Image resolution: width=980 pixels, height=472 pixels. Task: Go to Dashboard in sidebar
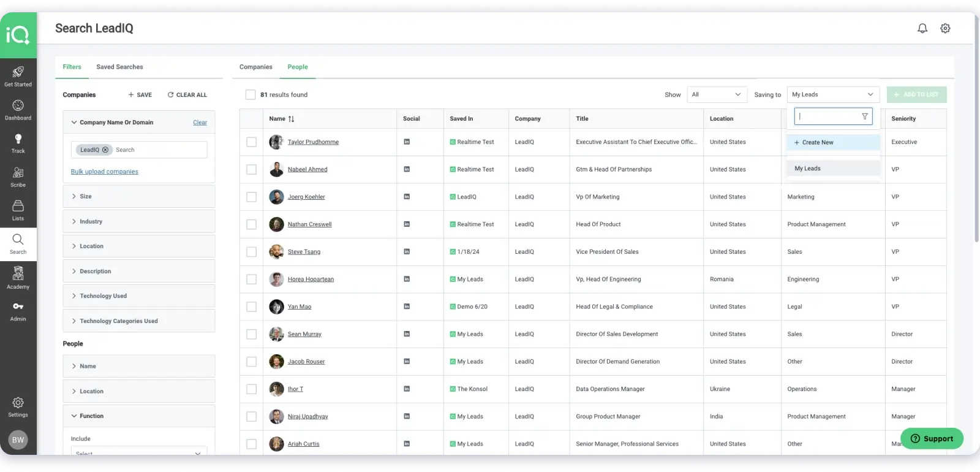pyautogui.click(x=18, y=110)
